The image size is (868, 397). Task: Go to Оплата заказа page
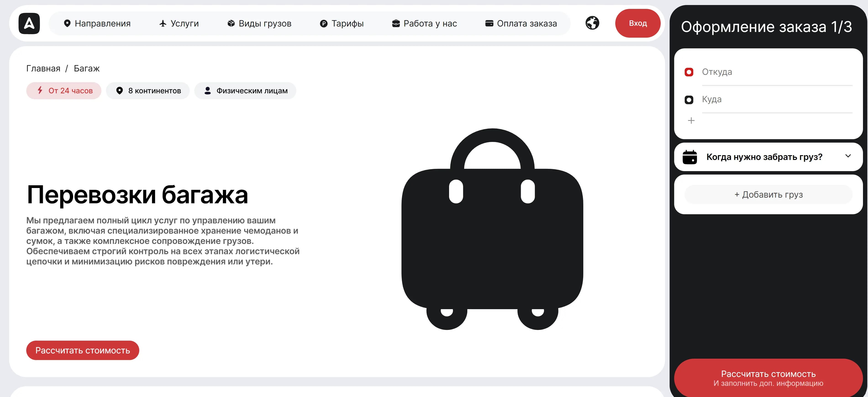(x=521, y=23)
